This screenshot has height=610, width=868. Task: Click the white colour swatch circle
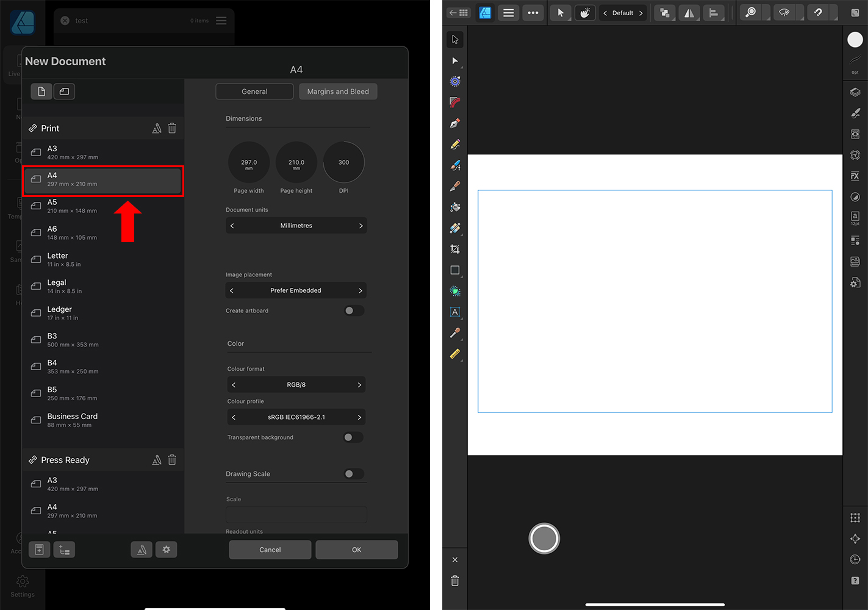(x=855, y=40)
